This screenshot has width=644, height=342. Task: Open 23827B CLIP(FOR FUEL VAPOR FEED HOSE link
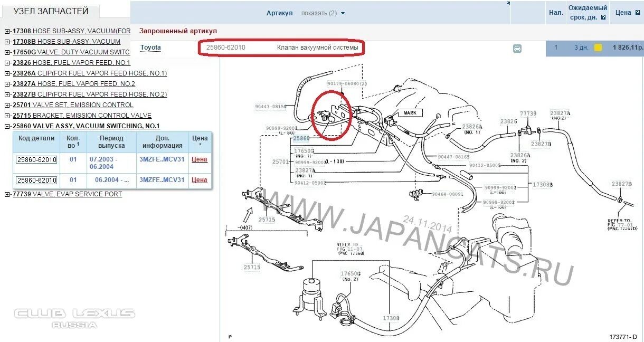(x=90, y=94)
